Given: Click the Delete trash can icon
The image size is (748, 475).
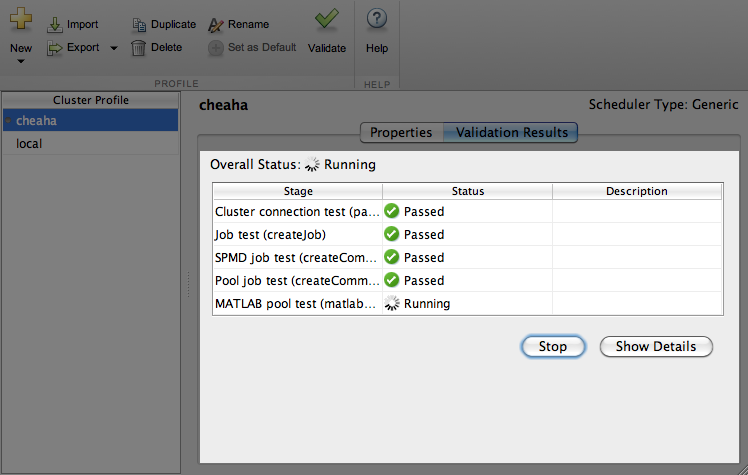Looking at the screenshot, I should click(x=139, y=48).
